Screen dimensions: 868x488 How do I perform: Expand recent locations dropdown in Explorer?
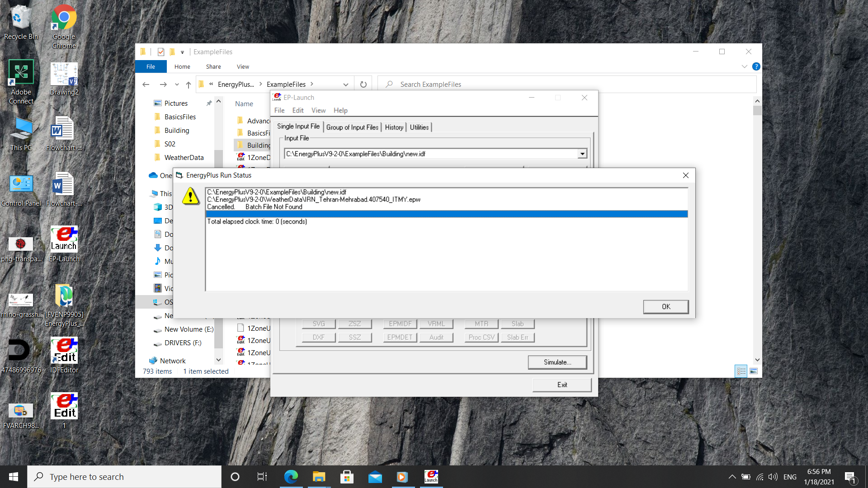[177, 84]
